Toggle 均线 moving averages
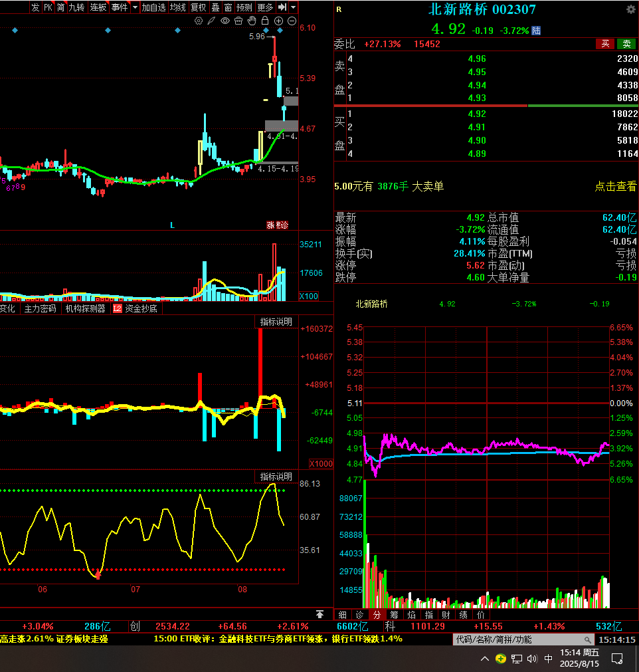Viewport: 639px width, 672px height. click(178, 7)
